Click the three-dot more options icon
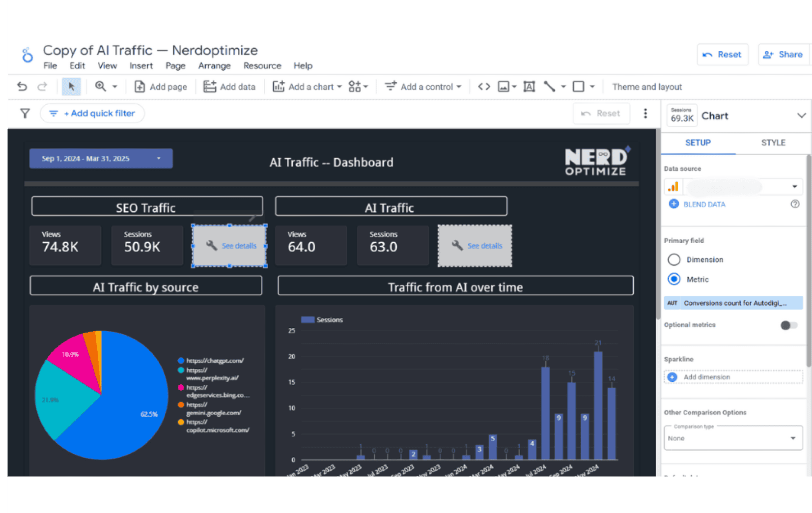Screen dimensions: 812x513 click(x=645, y=114)
